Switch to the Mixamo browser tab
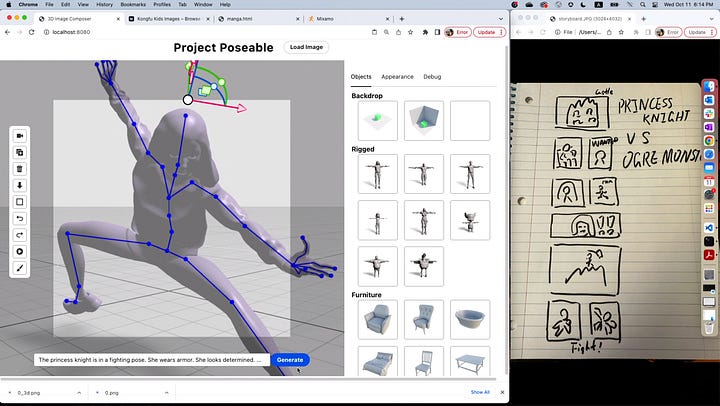 348,19
